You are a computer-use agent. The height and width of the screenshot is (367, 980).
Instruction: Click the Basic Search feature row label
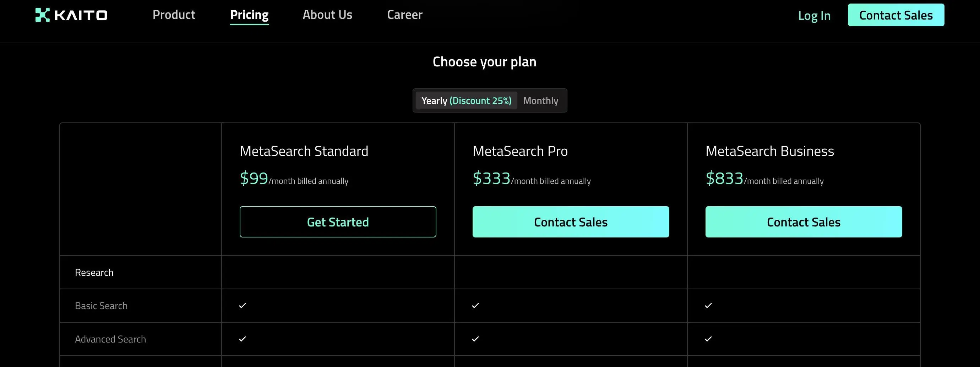101,306
